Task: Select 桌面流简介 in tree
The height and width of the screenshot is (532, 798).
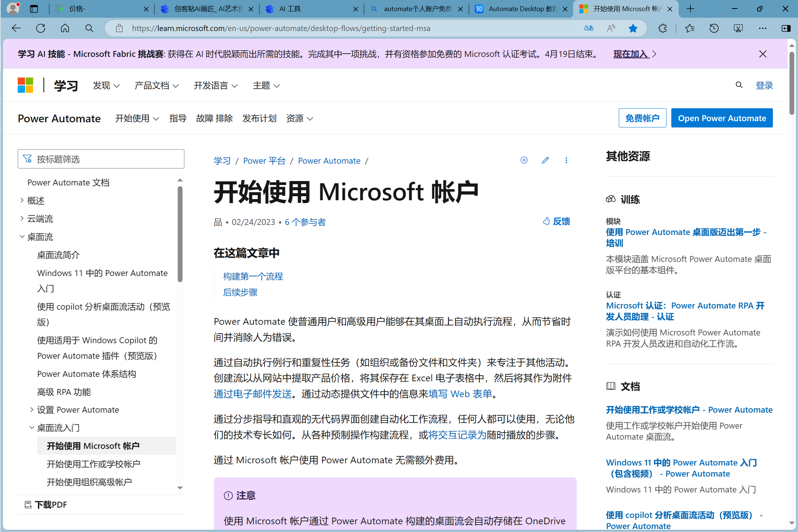Action: tap(58, 255)
